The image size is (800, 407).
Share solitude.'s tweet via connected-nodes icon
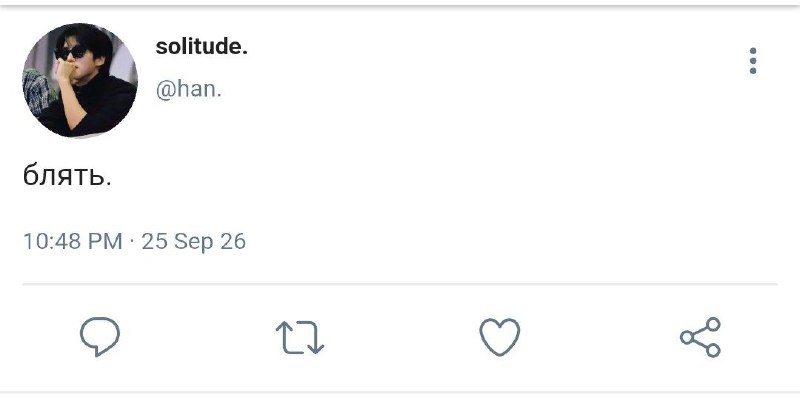(700, 337)
